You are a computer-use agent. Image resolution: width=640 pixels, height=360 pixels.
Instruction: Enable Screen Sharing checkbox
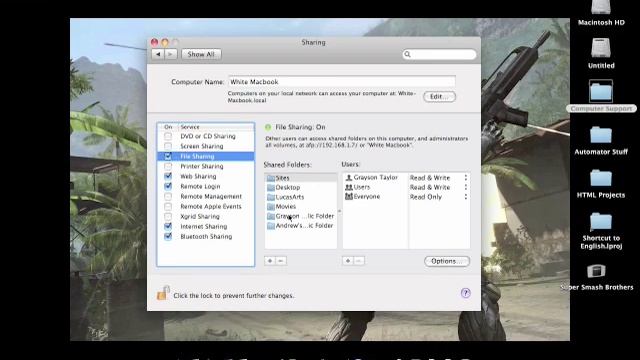(168, 146)
